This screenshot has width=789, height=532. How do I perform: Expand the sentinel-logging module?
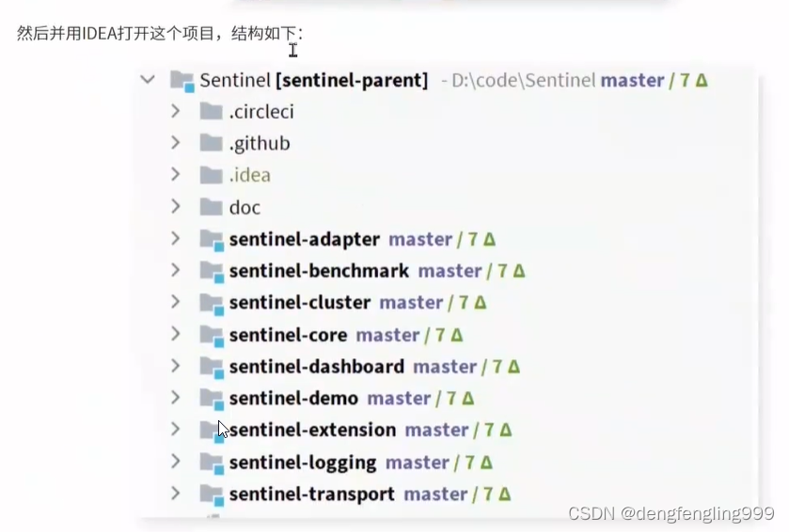pyautogui.click(x=176, y=462)
